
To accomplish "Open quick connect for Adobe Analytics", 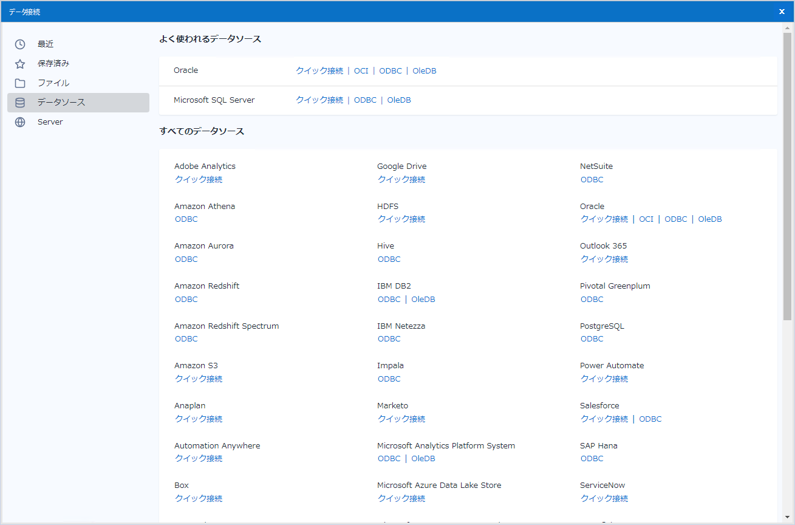I will coord(199,180).
